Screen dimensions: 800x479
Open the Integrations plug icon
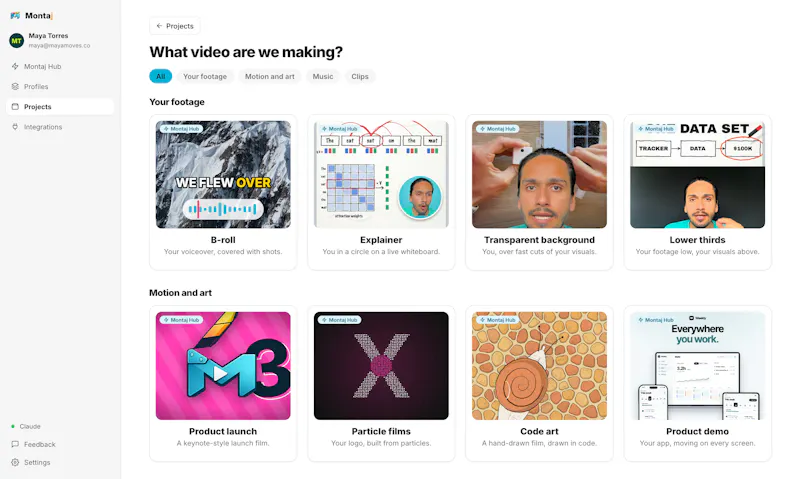(15, 127)
